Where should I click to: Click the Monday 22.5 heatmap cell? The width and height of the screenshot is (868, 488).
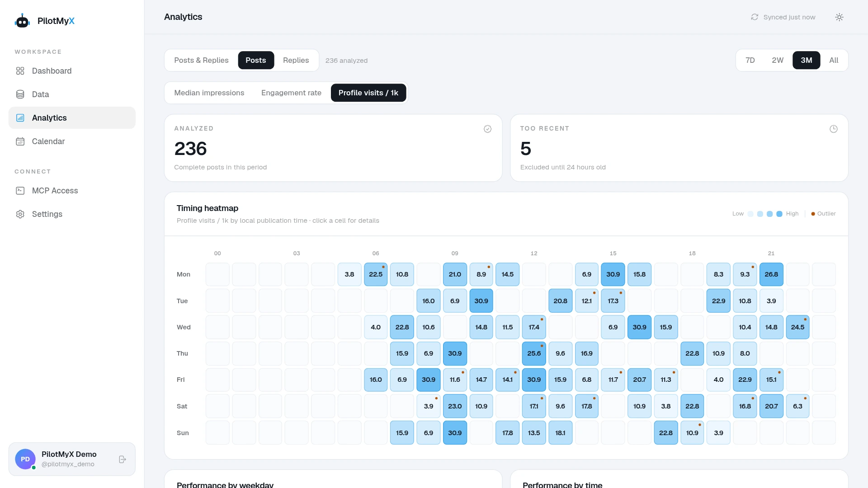(x=376, y=274)
